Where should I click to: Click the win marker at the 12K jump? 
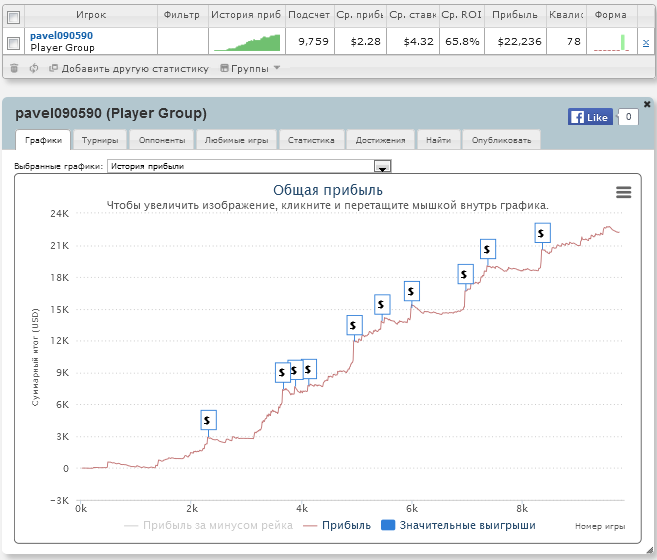pyautogui.click(x=354, y=325)
